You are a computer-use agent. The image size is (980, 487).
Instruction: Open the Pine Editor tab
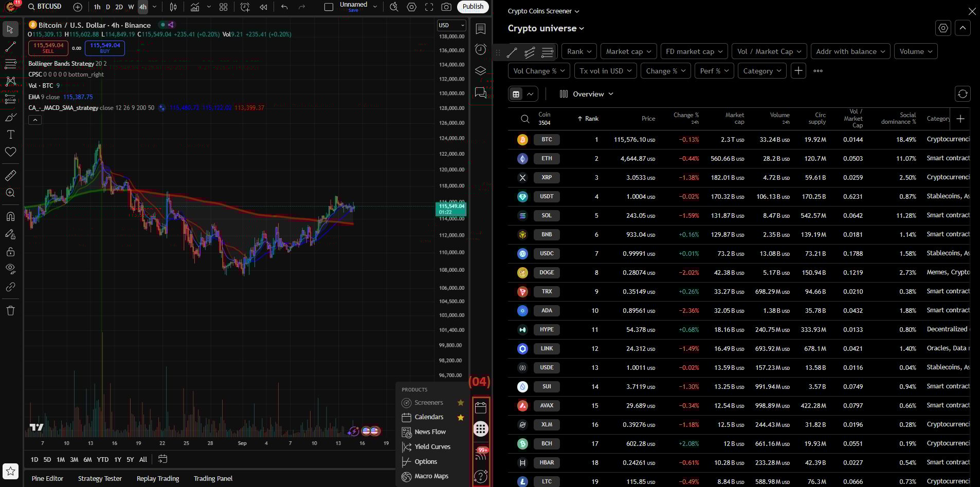(47, 478)
